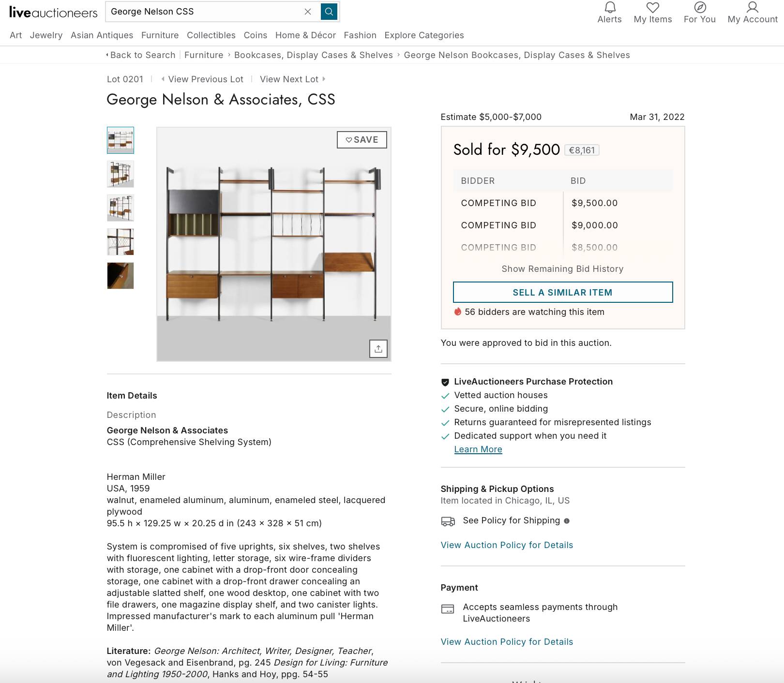
Task: Clear the search query with the X
Action: tap(308, 12)
